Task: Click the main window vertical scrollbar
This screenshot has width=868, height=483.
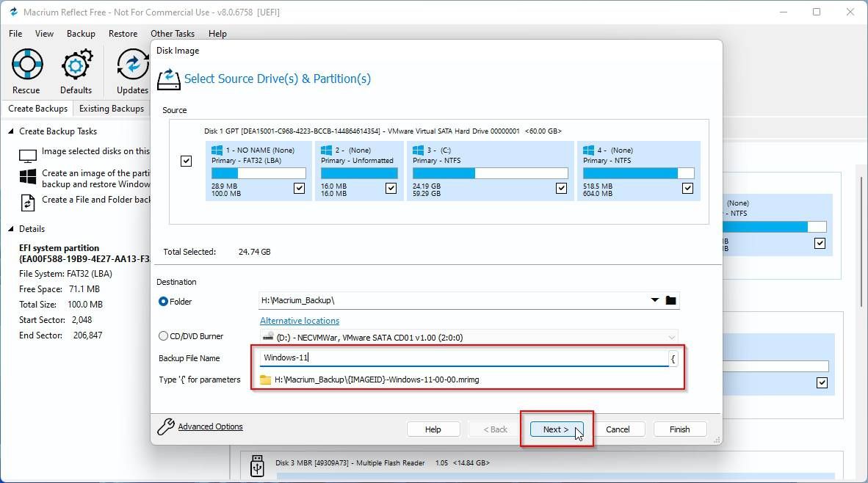Action: click(862, 241)
